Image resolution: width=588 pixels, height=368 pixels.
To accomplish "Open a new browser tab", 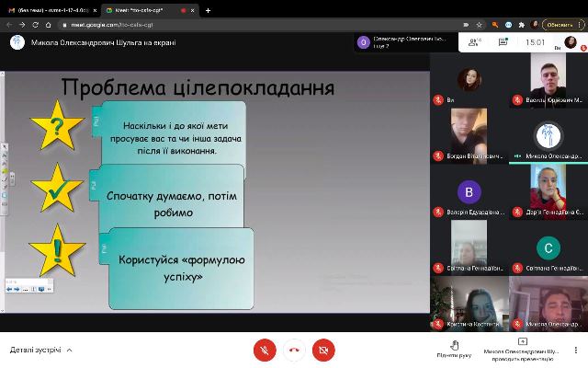I will [x=208, y=10].
